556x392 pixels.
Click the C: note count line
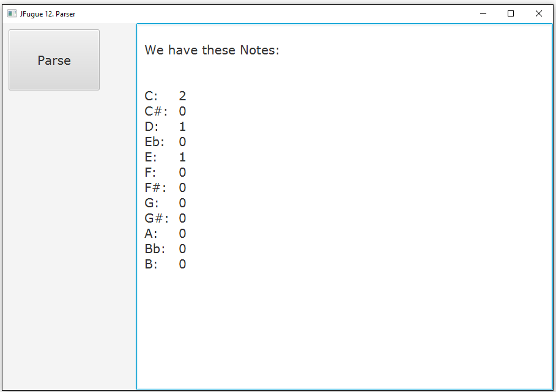(x=165, y=96)
